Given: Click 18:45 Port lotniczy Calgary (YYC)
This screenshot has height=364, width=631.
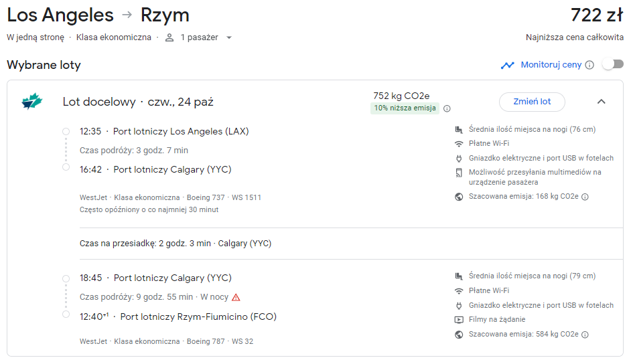Looking at the screenshot, I should point(155,278).
